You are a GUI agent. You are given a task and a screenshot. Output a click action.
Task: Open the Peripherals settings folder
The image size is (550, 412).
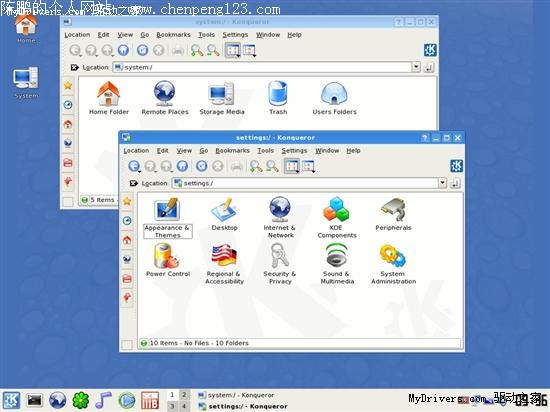(x=393, y=214)
